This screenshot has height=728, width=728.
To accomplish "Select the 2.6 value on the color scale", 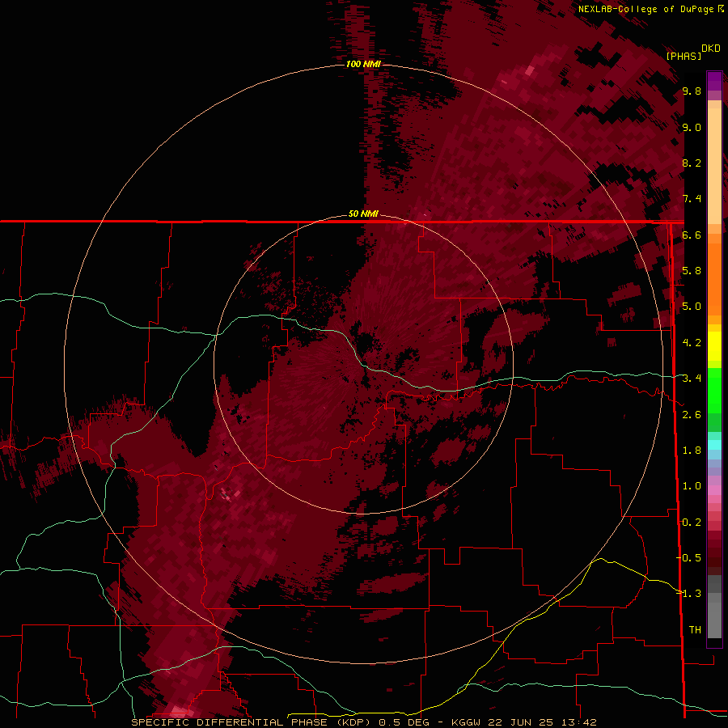I will (692, 415).
